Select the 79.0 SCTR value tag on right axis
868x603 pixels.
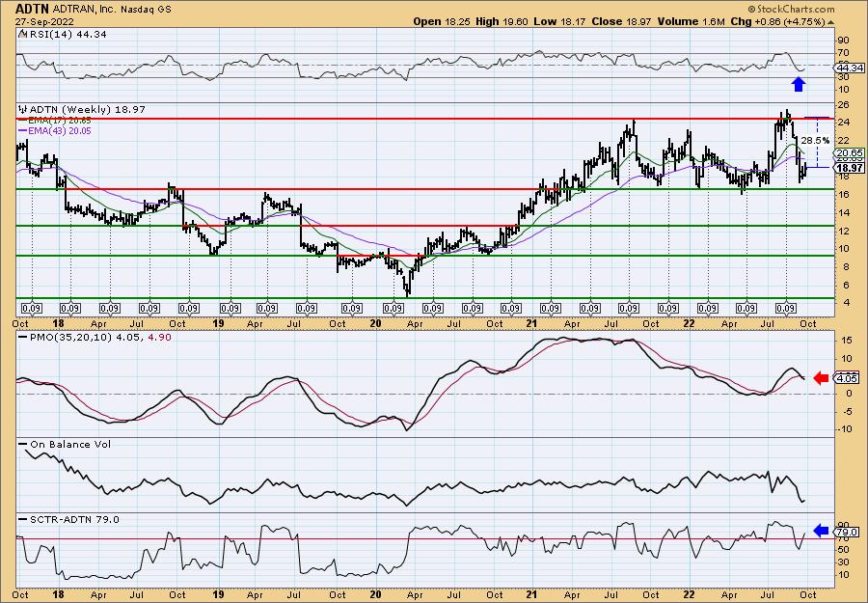pos(849,533)
